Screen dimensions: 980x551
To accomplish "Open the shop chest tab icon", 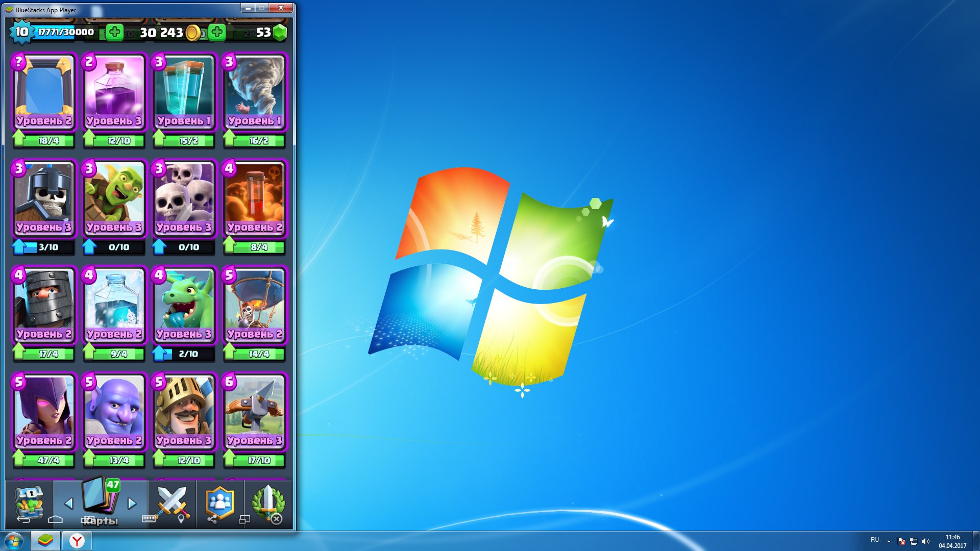I will pyautogui.click(x=30, y=503).
